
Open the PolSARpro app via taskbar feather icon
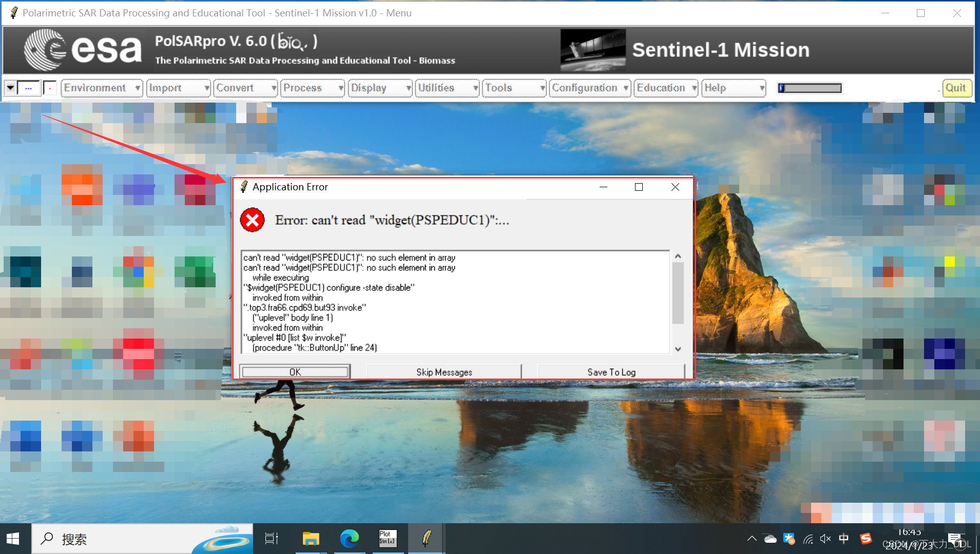pyautogui.click(x=426, y=538)
